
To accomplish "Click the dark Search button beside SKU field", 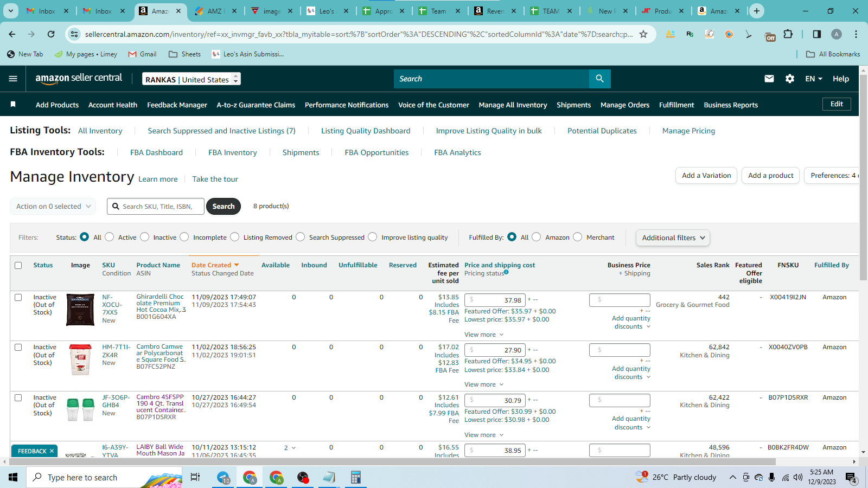I will (224, 207).
